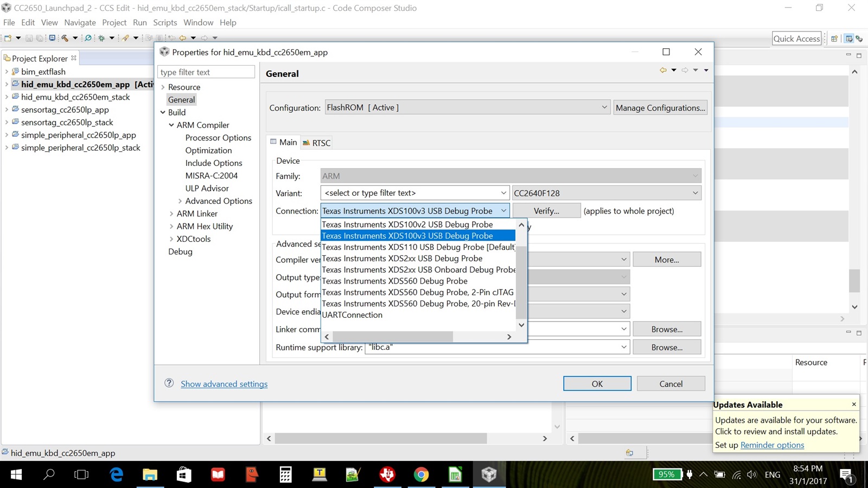Click the Open Perspective icon
Viewport: 868px width, 488px height.
coord(834,38)
